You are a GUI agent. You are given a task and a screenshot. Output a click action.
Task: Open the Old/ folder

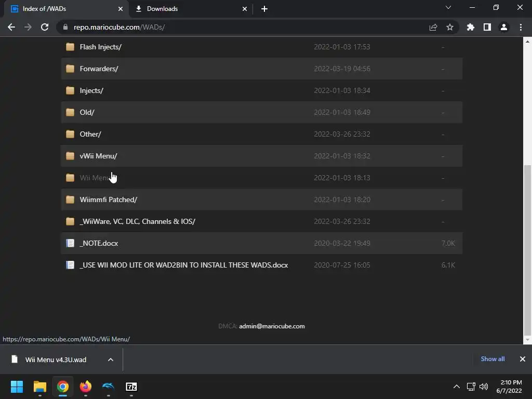(x=87, y=112)
